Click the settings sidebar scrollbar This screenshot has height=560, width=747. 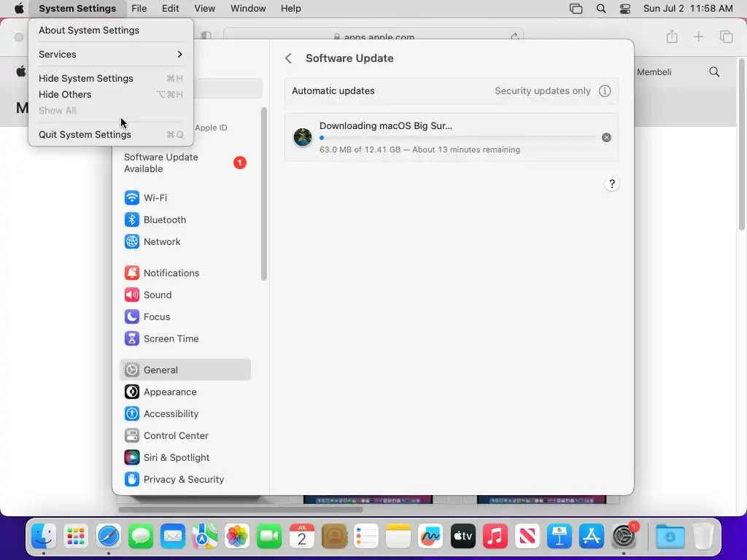click(264, 194)
